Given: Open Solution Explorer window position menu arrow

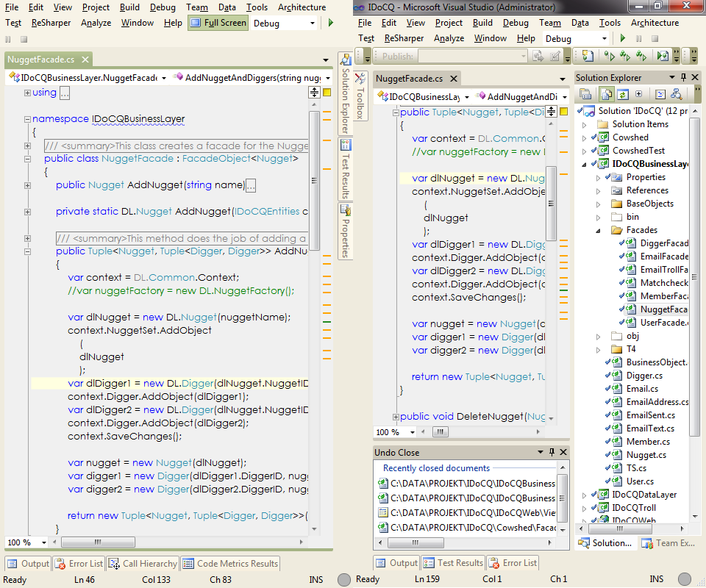Looking at the screenshot, I should pos(672,77).
